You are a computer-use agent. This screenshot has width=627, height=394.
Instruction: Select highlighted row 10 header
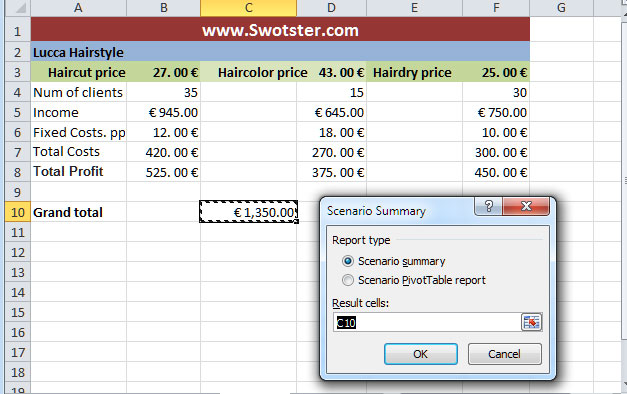(18, 212)
